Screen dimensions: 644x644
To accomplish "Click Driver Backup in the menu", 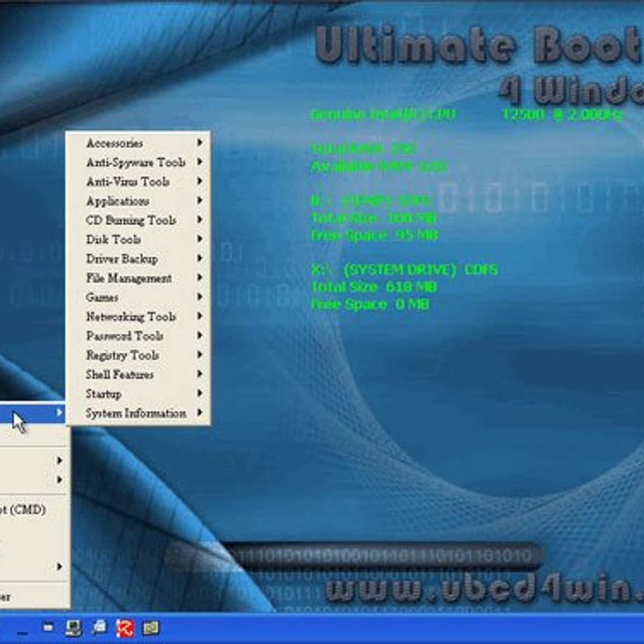I will (x=122, y=259).
